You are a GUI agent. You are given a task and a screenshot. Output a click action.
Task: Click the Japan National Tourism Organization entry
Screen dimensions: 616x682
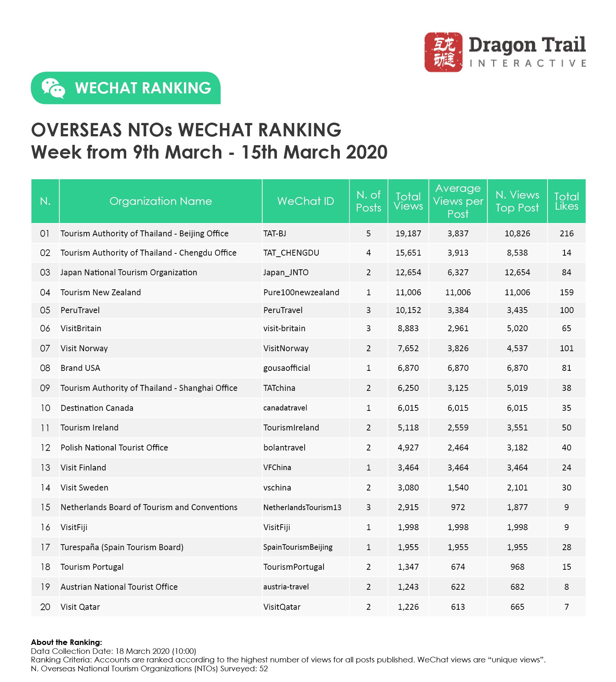(129, 273)
